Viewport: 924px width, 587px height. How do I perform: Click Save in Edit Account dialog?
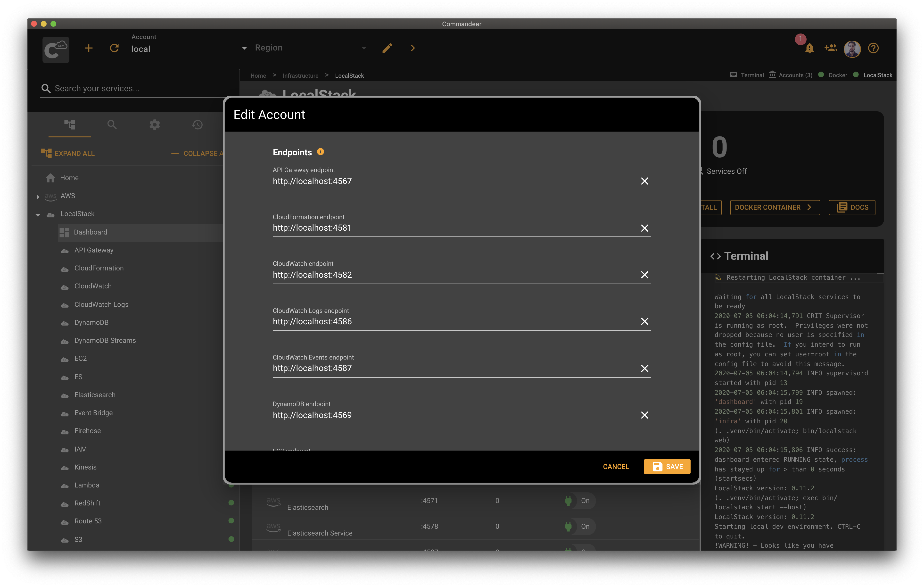tap(667, 467)
